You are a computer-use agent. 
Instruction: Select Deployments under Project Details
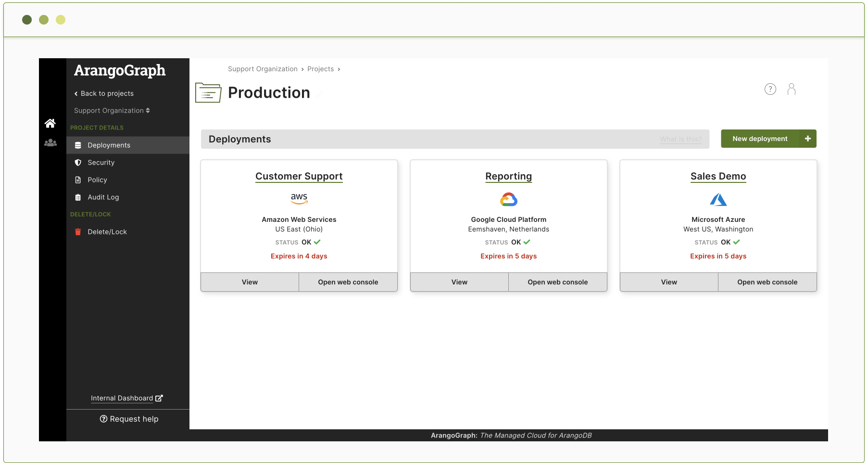point(109,145)
